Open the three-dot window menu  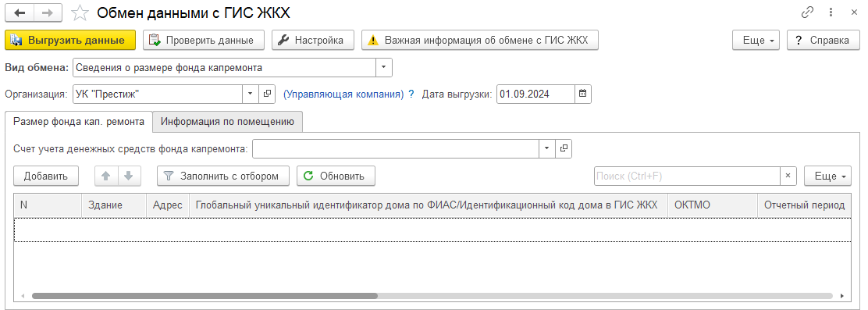831,12
